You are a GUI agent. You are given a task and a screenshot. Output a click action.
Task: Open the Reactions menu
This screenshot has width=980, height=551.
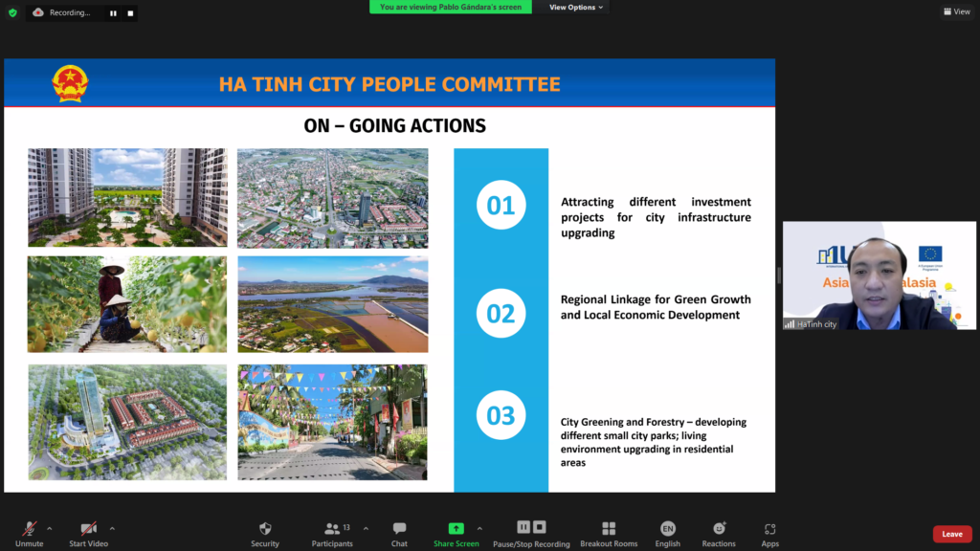719,533
